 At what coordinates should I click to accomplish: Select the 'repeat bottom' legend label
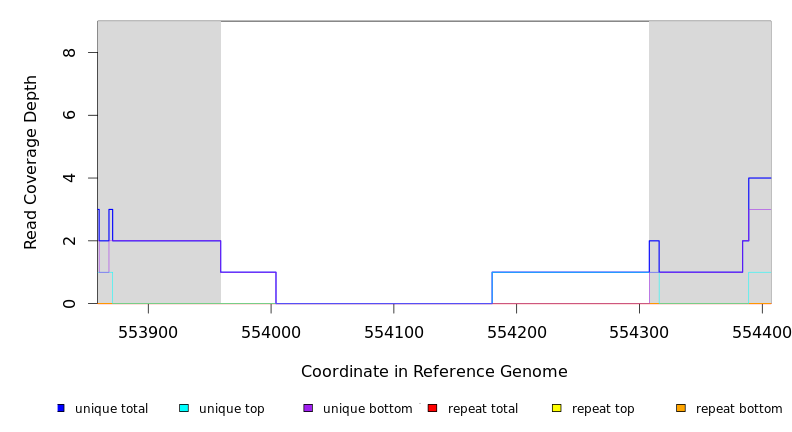739,409
